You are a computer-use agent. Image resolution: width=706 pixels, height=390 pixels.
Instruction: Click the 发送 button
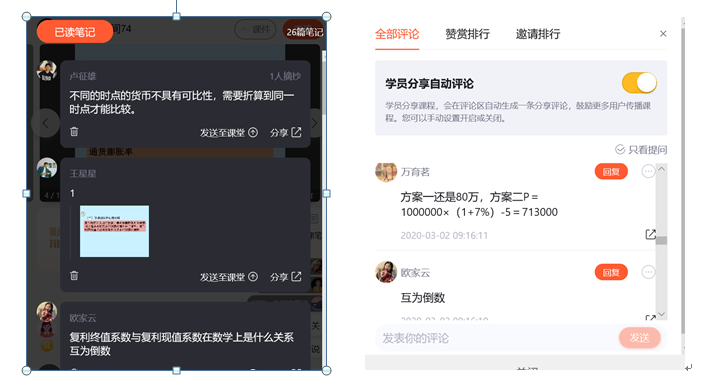[x=639, y=338]
